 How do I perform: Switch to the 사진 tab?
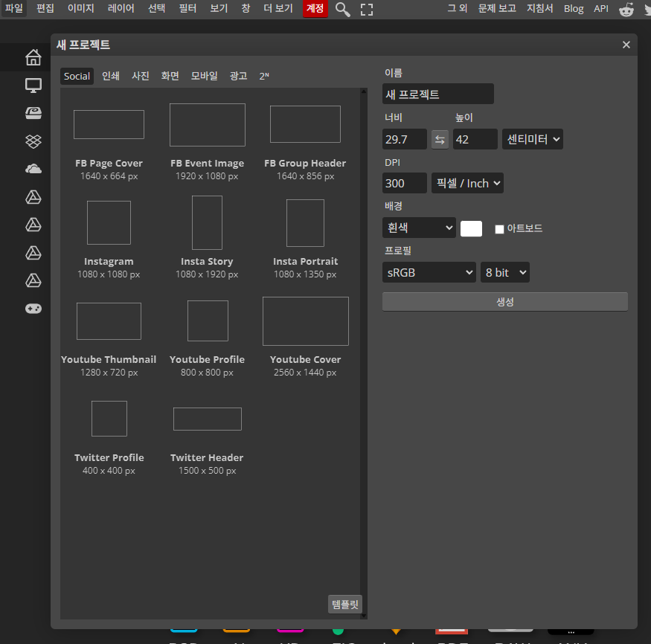tap(141, 76)
